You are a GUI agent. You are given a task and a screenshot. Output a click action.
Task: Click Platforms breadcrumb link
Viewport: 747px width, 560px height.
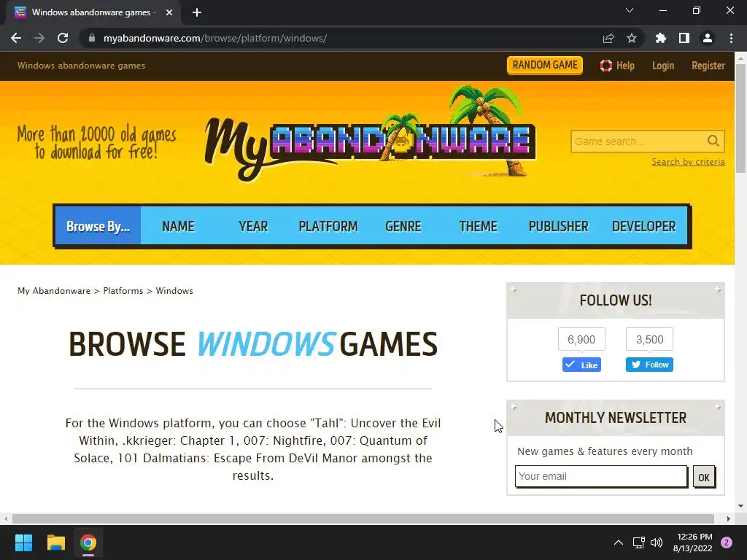tap(123, 291)
